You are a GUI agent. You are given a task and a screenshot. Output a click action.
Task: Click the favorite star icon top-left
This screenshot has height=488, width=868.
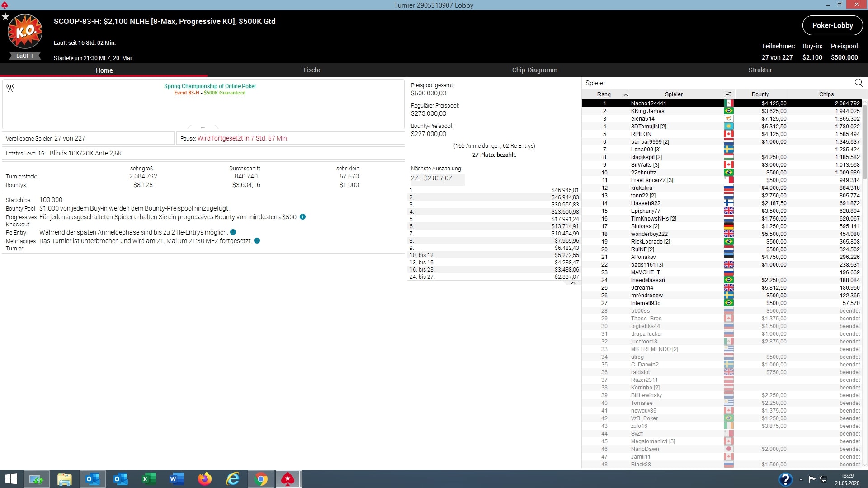pos(5,17)
